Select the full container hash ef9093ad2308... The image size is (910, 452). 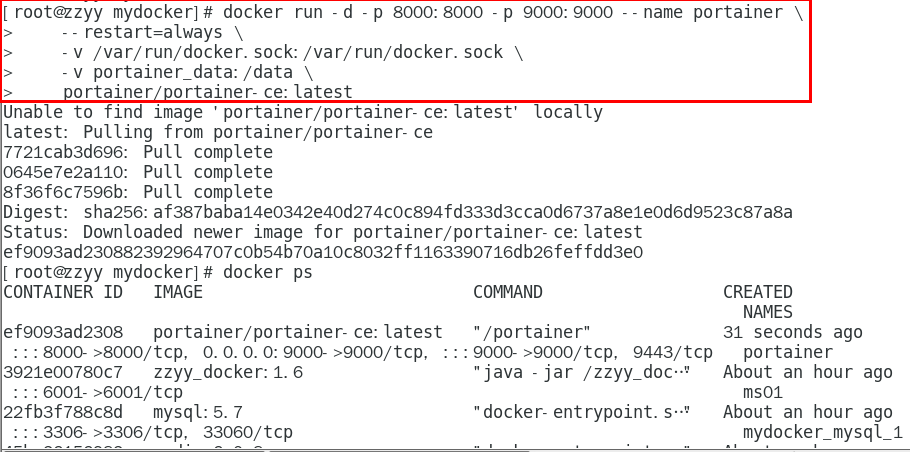(x=323, y=252)
